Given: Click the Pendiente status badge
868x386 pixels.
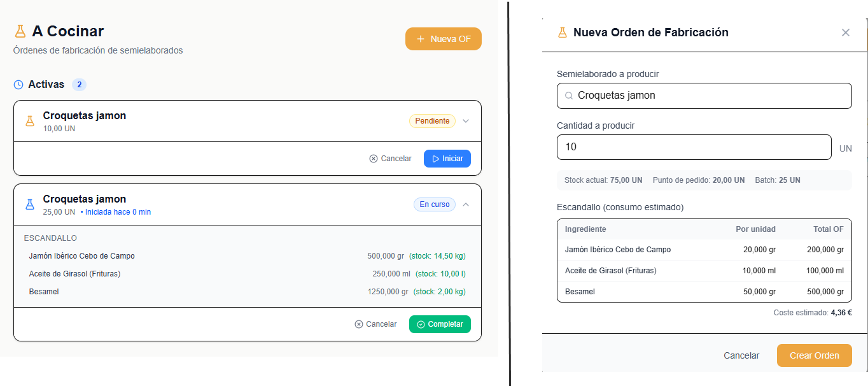Looking at the screenshot, I should click(432, 121).
